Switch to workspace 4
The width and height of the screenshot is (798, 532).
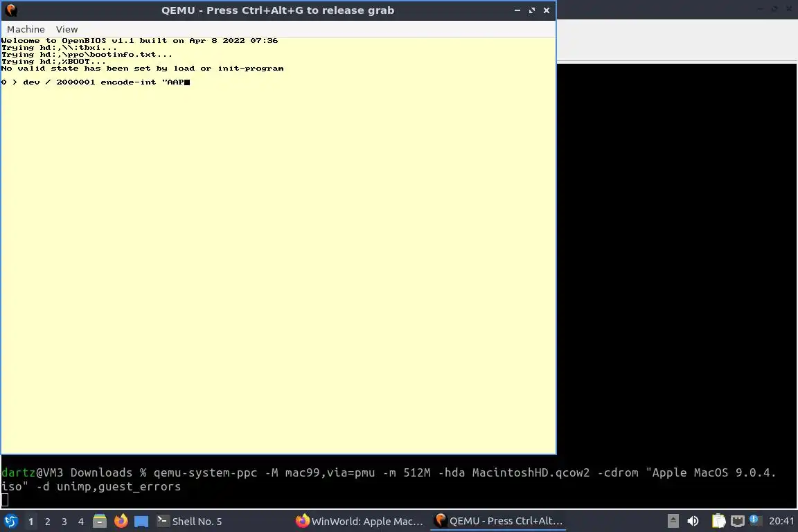(81, 522)
